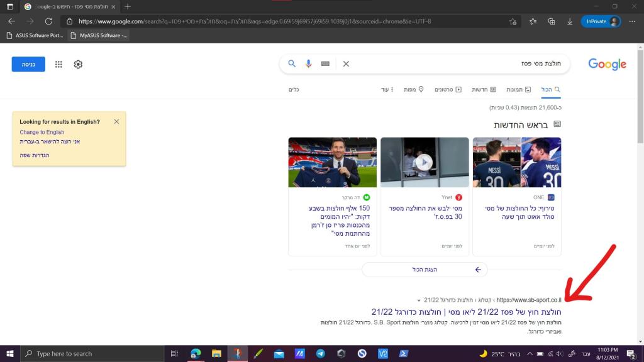This screenshot has height=362, width=644.
Task: Open Downloads from the toolbar
Action: coord(570,21)
